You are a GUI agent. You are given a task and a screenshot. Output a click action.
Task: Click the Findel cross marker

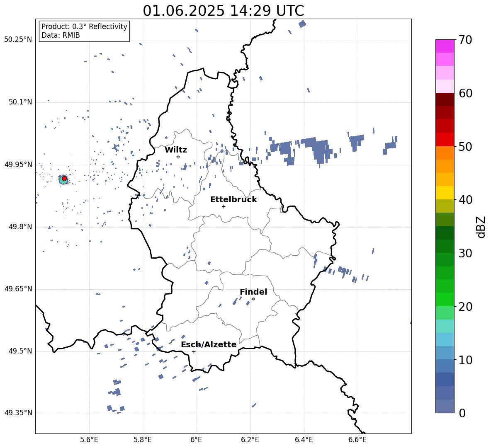[x=253, y=299]
